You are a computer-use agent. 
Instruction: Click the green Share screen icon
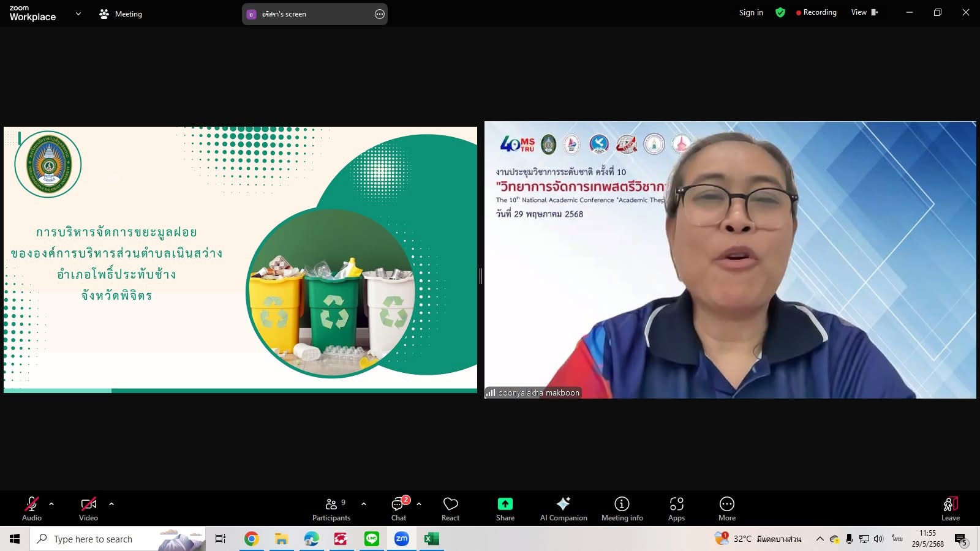pyautogui.click(x=505, y=504)
